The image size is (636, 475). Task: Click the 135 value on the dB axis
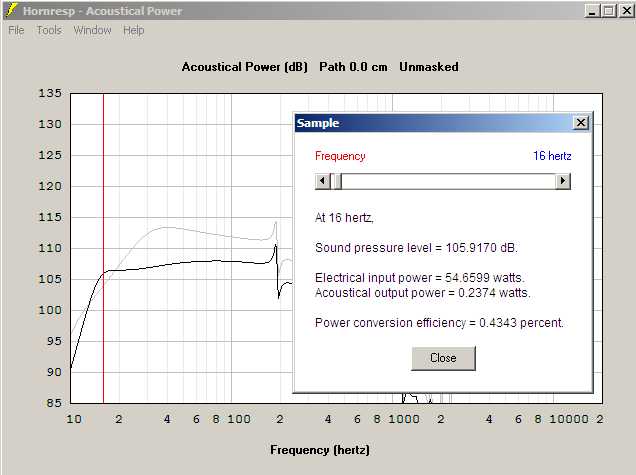click(50, 93)
